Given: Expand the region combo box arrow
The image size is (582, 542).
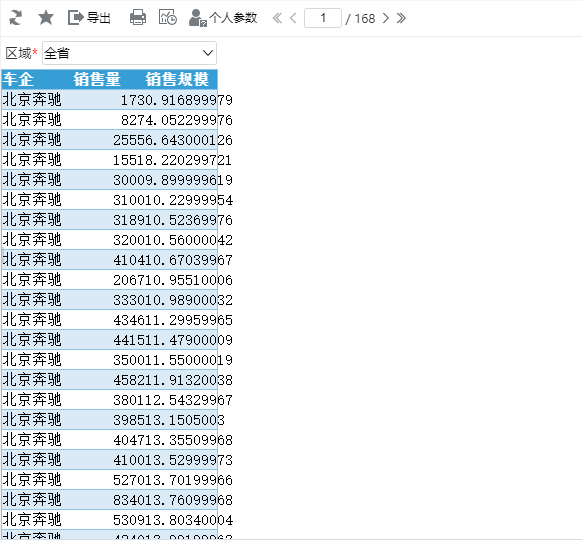Looking at the screenshot, I should [208, 53].
